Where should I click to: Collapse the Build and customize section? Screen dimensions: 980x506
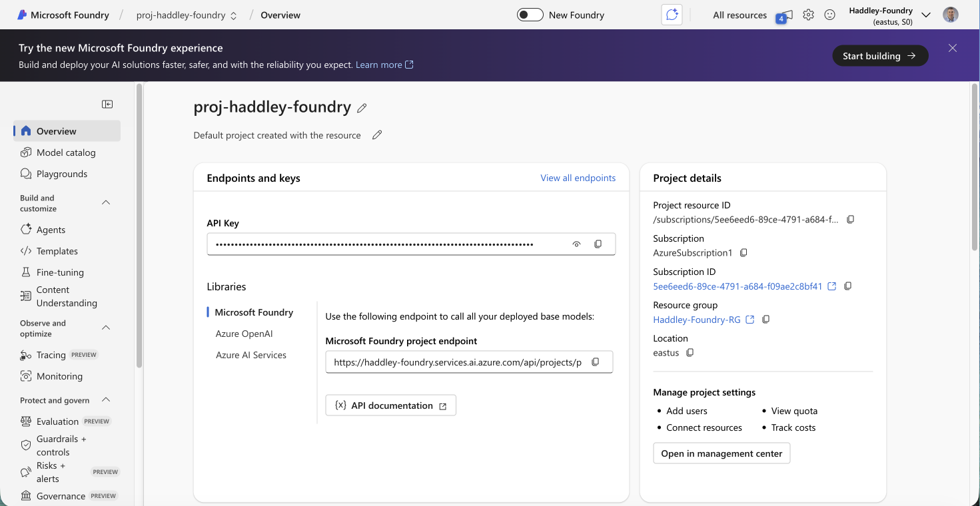click(x=105, y=202)
